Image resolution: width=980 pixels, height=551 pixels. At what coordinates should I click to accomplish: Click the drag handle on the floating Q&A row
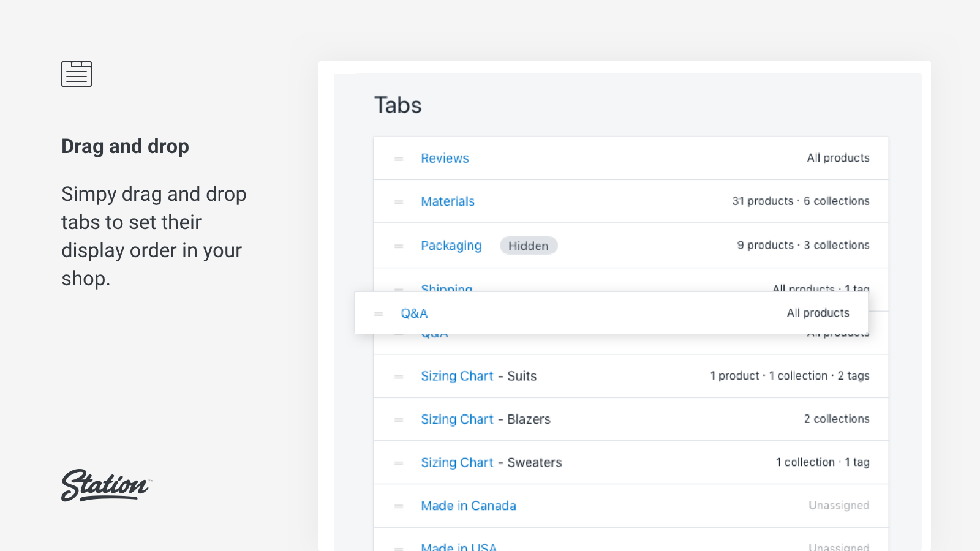pos(378,313)
